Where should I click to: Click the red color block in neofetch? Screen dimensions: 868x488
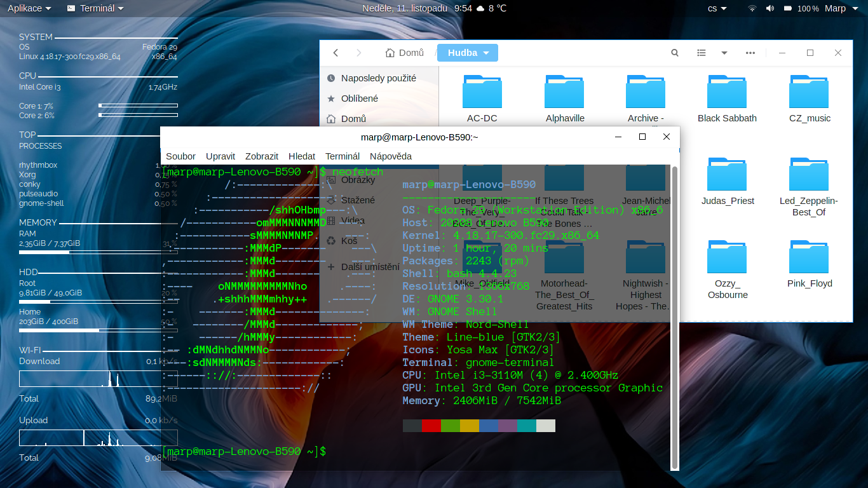pyautogui.click(x=431, y=426)
